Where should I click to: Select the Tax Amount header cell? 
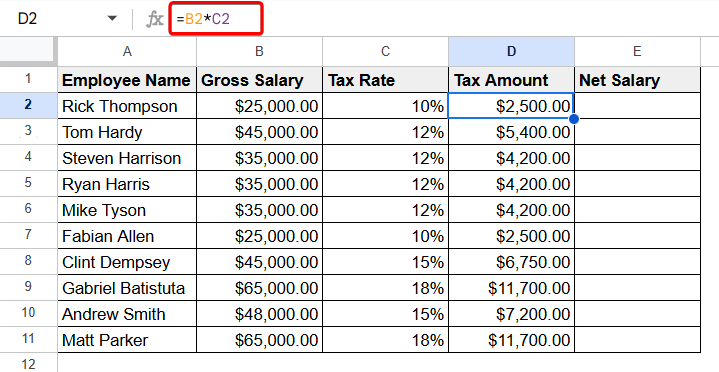(511, 80)
